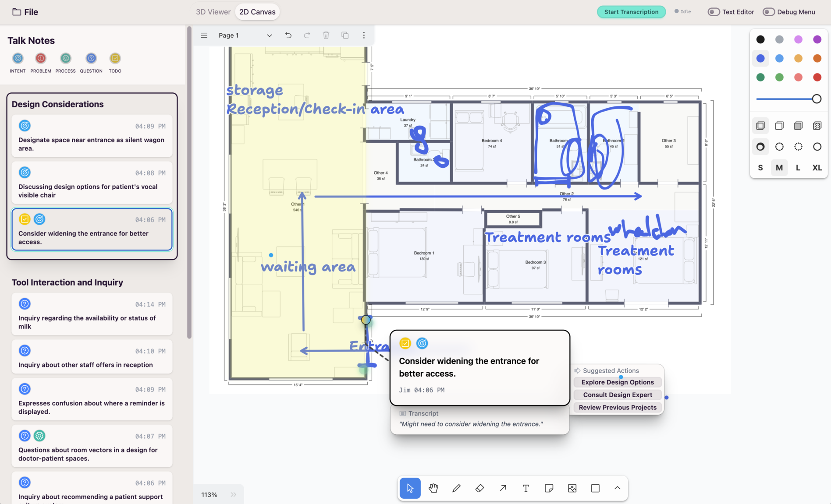Click Explore Design Options suggestion

coord(618,382)
